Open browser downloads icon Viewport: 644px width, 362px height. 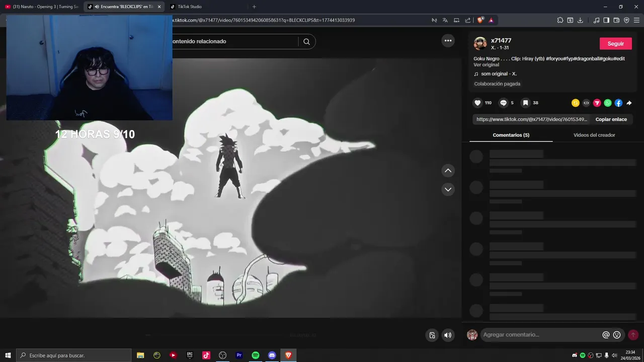(x=580, y=20)
